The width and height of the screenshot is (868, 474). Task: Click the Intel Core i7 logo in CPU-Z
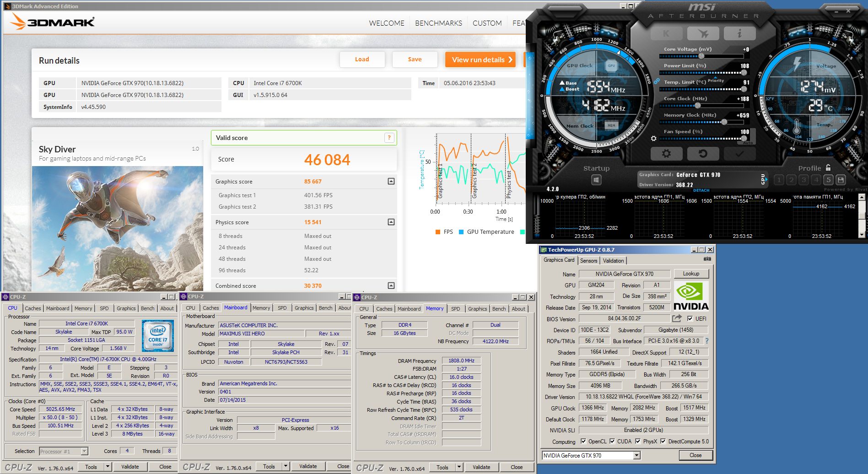(158, 336)
